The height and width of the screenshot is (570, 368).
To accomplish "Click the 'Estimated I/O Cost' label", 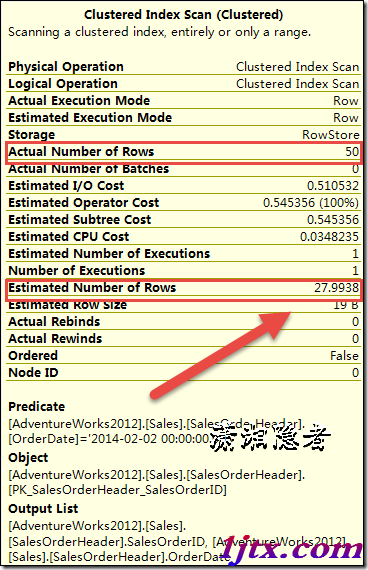I will click(x=66, y=186).
